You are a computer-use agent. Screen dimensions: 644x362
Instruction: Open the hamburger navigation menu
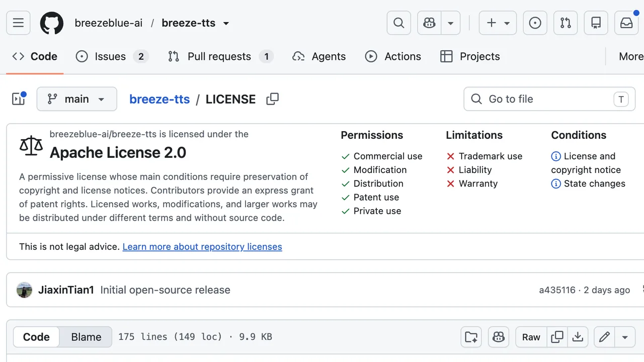point(18,23)
